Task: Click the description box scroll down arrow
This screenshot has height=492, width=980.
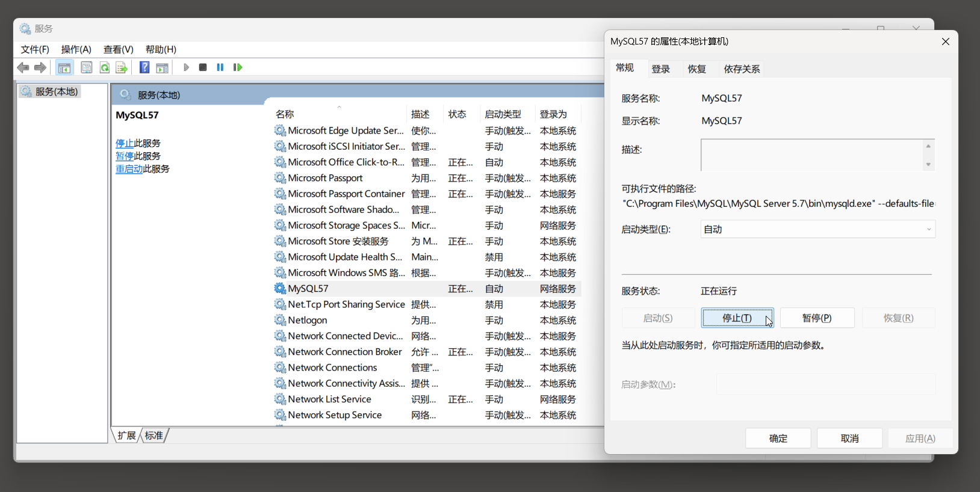Action: [928, 164]
